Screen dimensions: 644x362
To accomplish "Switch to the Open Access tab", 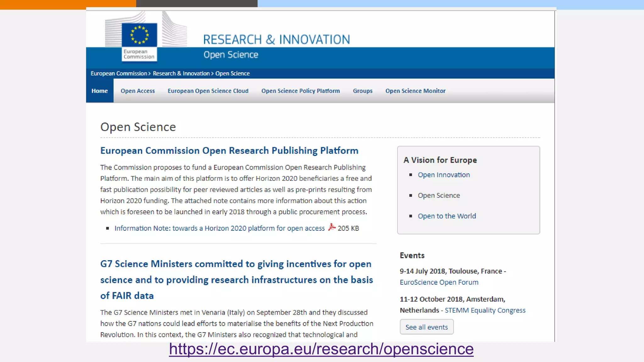I will point(138,91).
